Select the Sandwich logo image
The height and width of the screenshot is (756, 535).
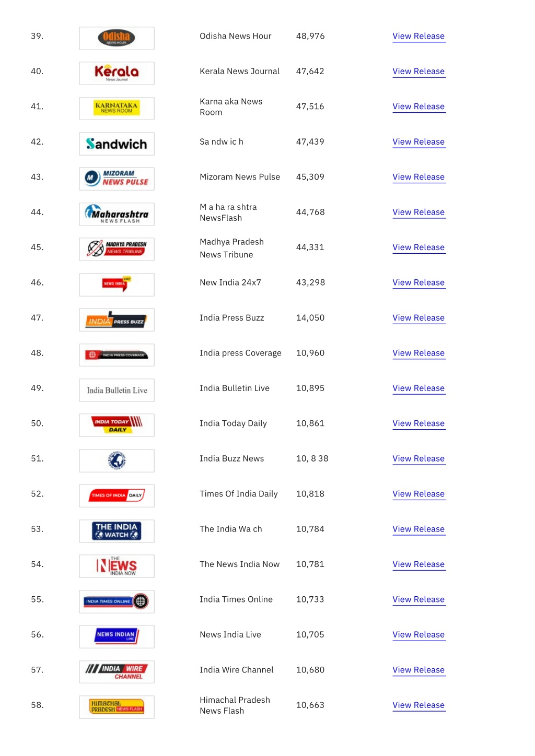pos(117,144)
